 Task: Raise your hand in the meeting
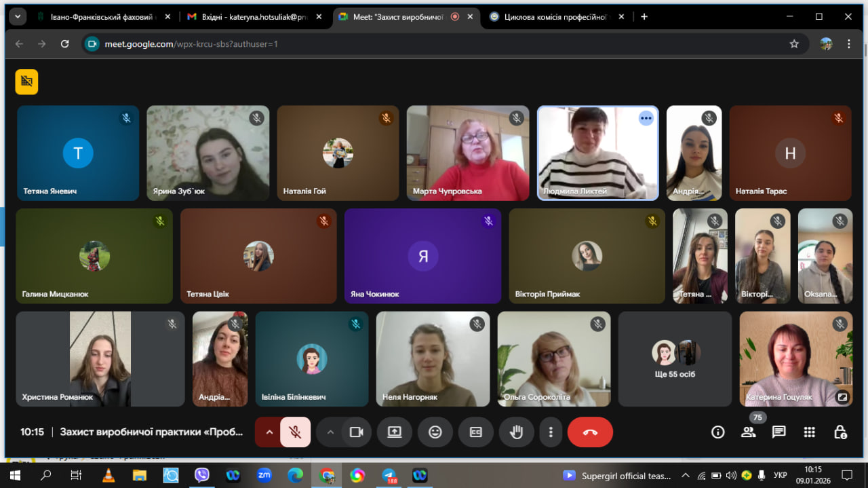click(516, 432)
